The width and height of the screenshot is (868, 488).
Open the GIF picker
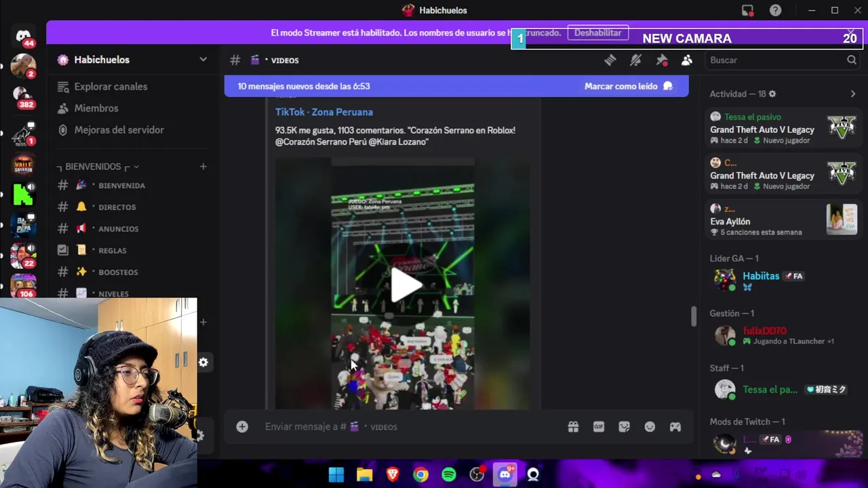599,426
